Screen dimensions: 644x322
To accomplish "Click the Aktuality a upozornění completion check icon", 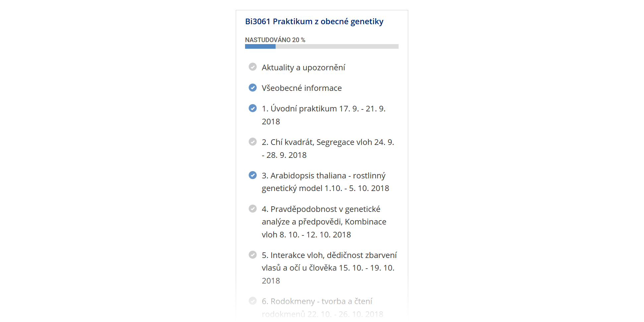I will click(252, 67).
